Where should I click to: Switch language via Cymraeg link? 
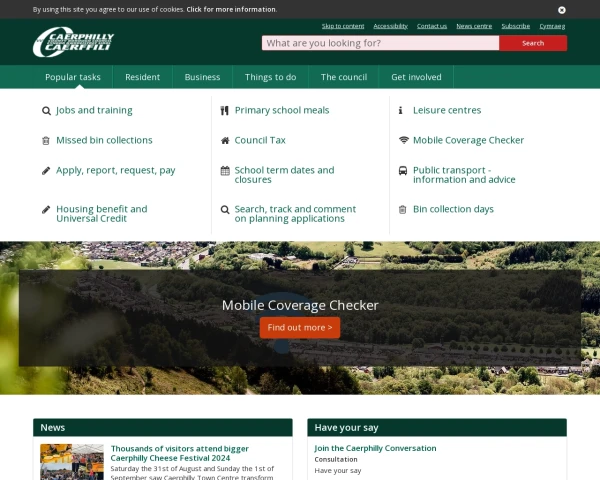click(x=552, y=26)
